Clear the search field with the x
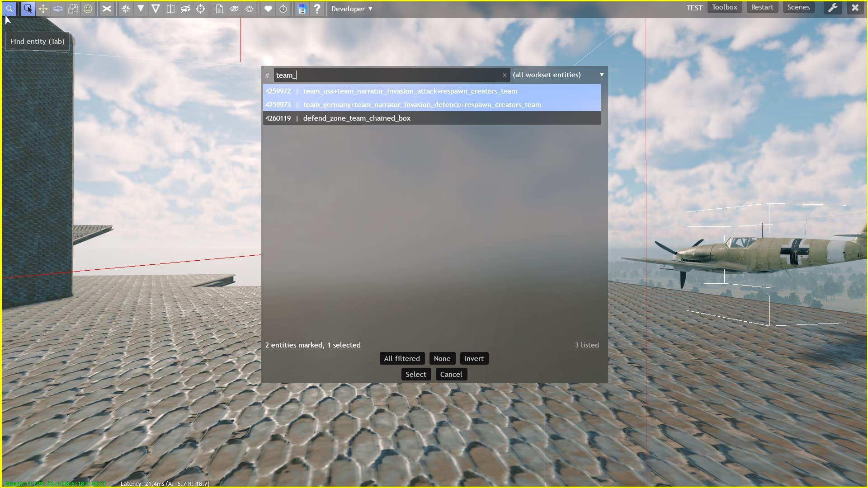 505,75
